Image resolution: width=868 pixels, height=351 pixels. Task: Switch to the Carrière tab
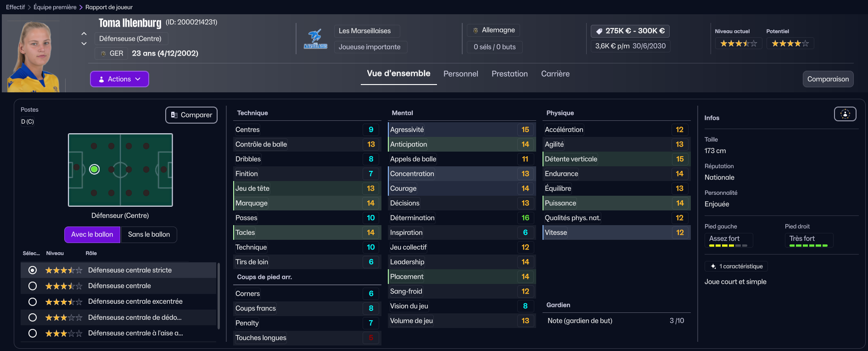point(555,74)
